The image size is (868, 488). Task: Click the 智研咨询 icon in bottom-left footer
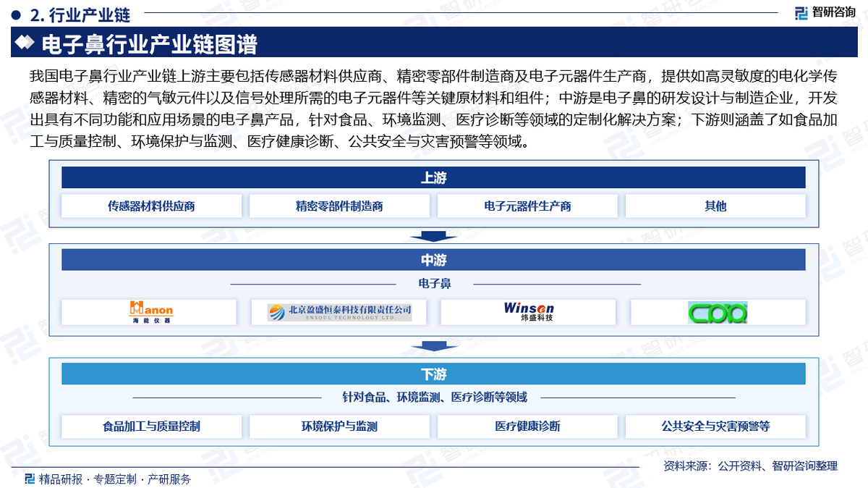coord(29,478)
